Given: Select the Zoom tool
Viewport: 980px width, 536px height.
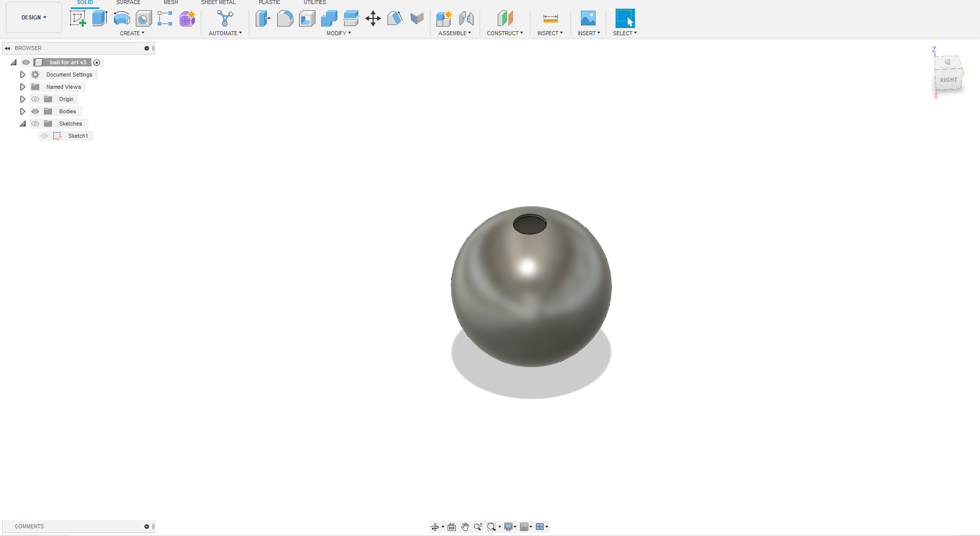Looking at the screenshot, I should (478, 527).
